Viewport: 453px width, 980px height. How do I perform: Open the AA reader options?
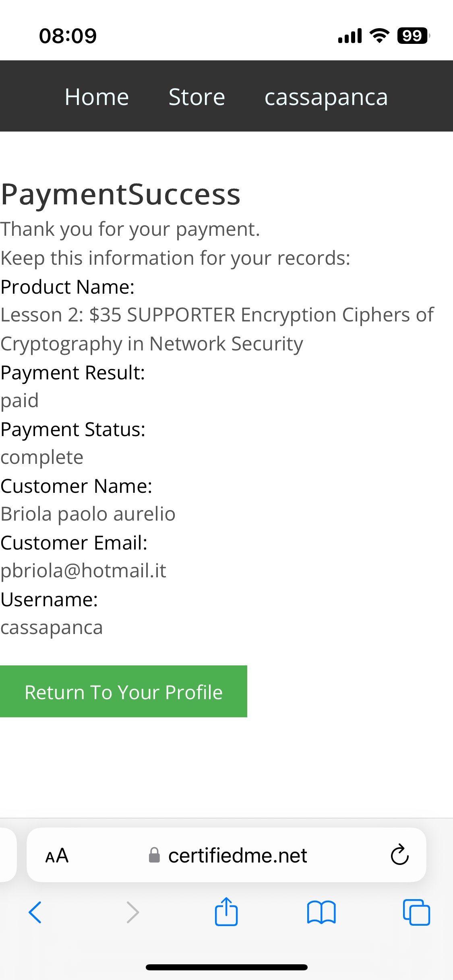57,855
